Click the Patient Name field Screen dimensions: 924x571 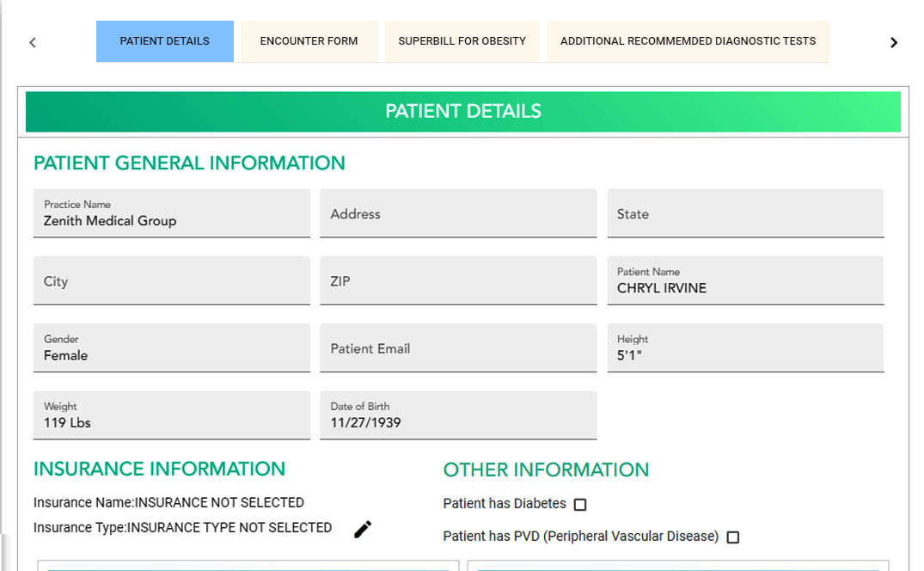click(745, 280)
